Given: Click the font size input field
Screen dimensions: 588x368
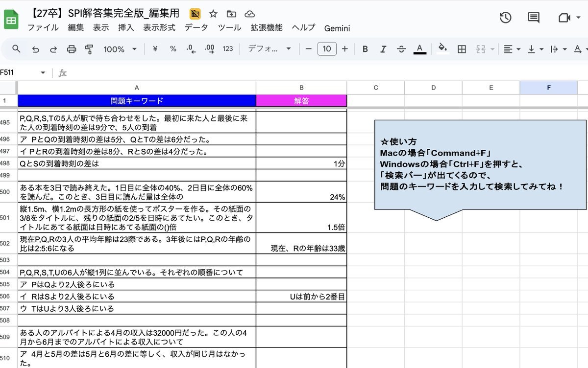Looking at the screenshot, I should pyautogui.click(x=327, y=49).
